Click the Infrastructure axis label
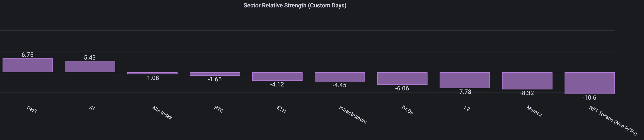This screenshot has width=644, height=140. point(353,115)
